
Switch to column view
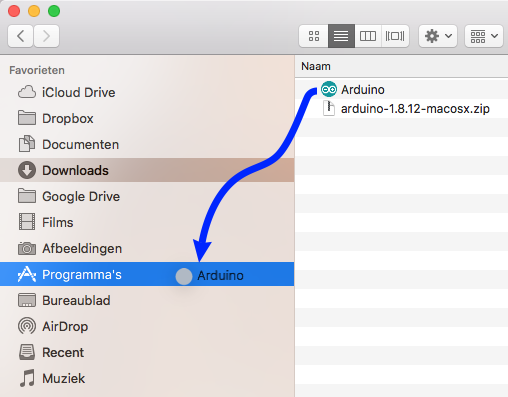(x=368, y=36)
